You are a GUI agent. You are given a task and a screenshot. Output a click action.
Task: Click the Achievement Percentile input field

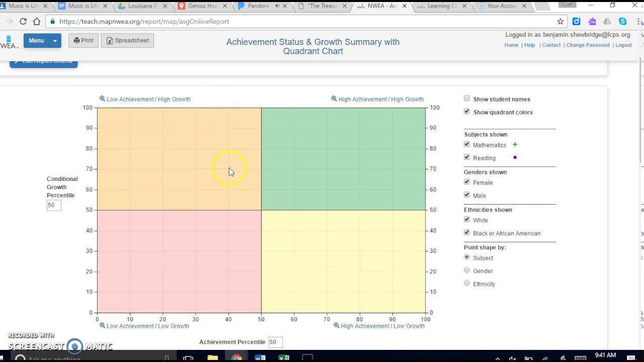275,342
